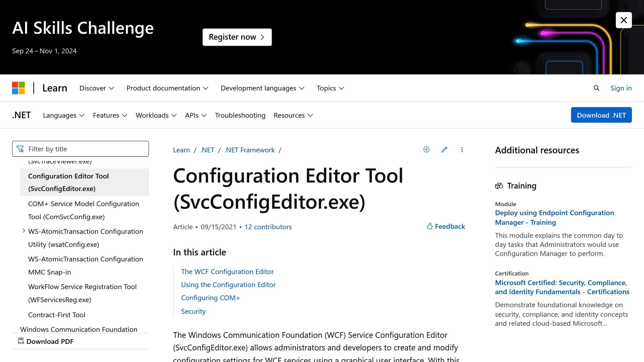The height and width of the screenshot is (362, 644).
Task: Click the Download PDF file icon
Action: point(21,341)
